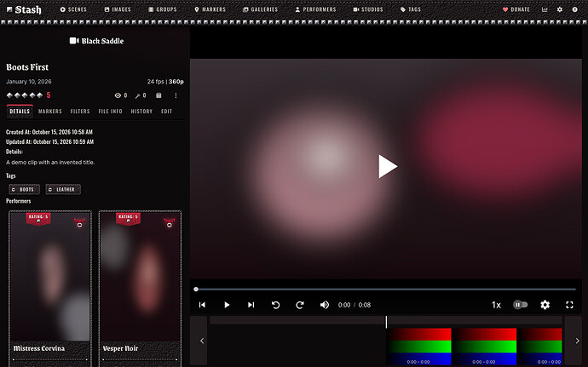The height and width of the screenshot is (367, 588).
Task: Click the rewind seek-back icon
Action: coord(275,305)
